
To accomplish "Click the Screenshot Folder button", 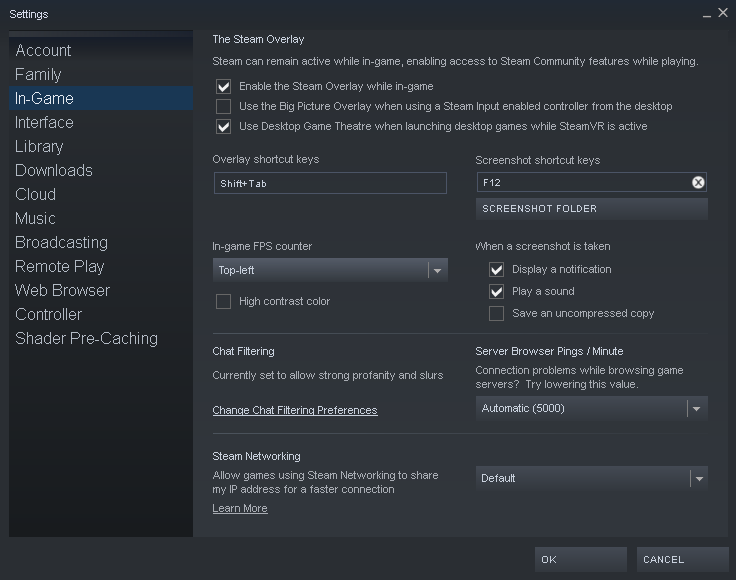I will 591,208.
